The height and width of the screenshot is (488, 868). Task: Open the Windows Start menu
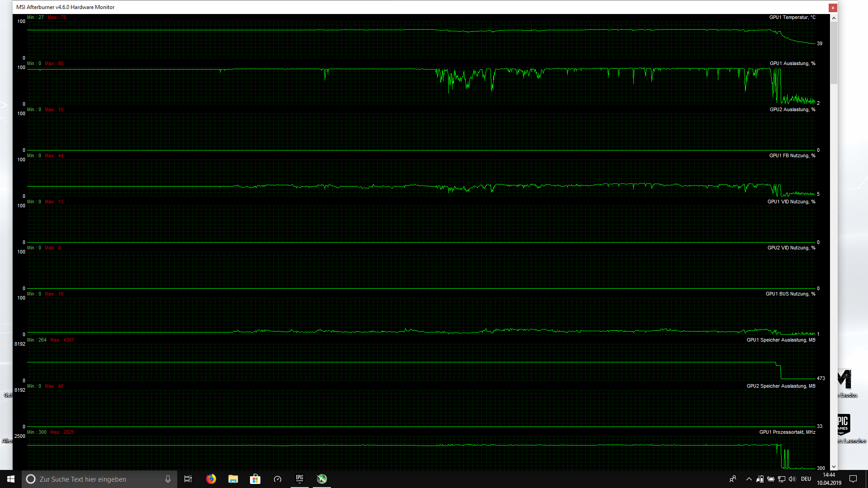point(11,479)
